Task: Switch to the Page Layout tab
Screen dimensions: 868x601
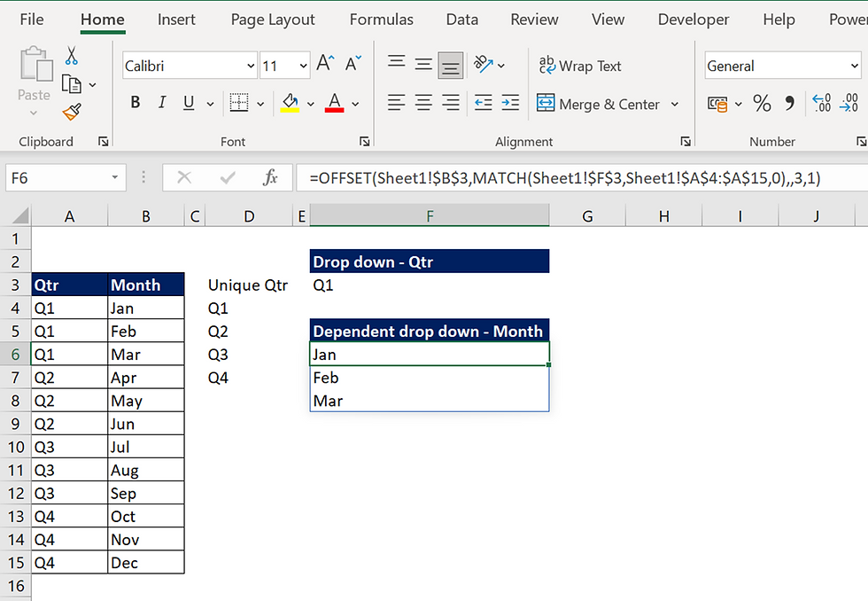Action: coord(273,20)
